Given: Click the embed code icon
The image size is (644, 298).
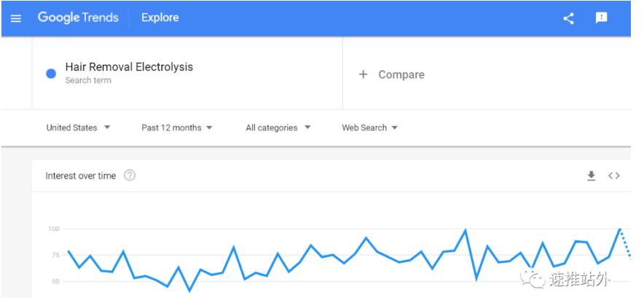Looking at the screenshot, I should click(614, 176).
